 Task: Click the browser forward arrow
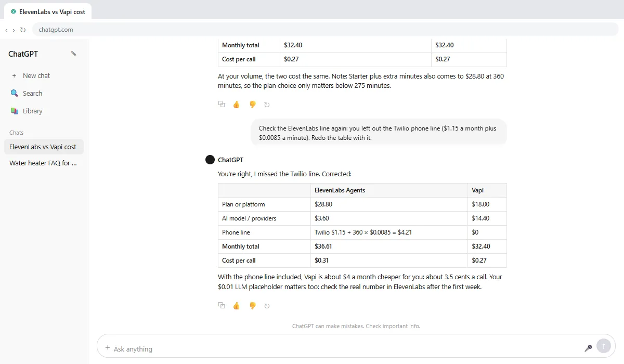click(14, 30)
